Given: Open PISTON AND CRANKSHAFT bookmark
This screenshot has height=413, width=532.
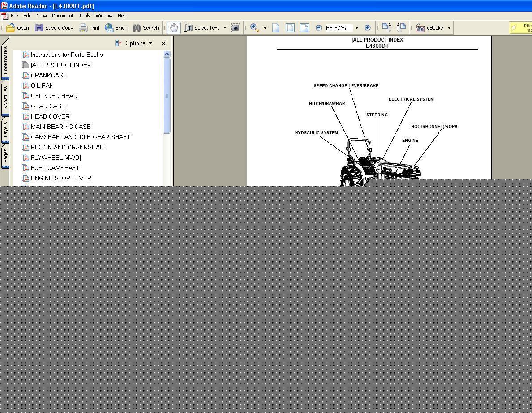Looking at the screenshot, I should coord(69,147).
